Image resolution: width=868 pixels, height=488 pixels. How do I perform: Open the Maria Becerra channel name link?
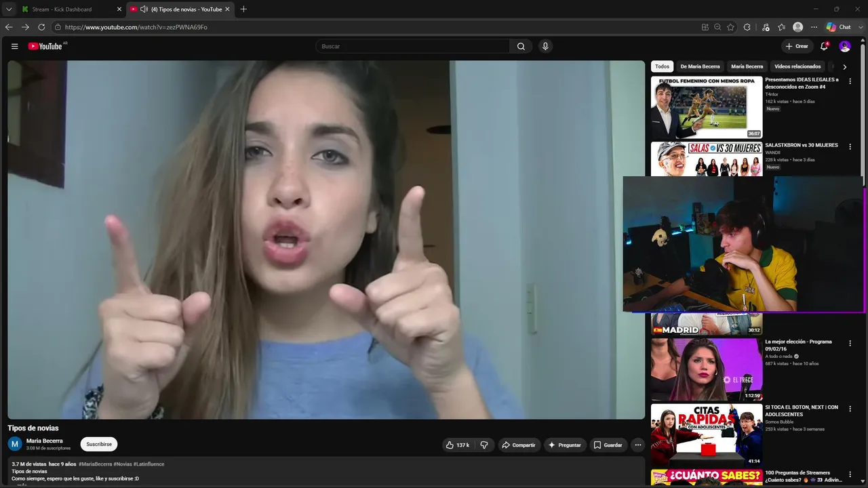45,441
